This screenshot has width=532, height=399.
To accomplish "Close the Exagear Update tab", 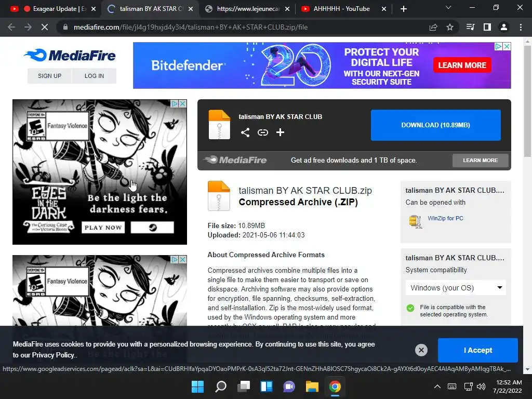I will pyautogui.click(x=94, y=9).
